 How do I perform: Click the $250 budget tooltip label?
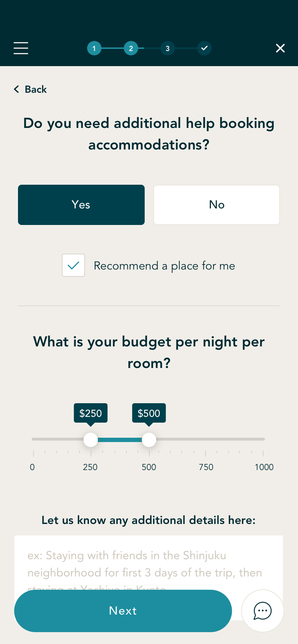tap(91, 413)
